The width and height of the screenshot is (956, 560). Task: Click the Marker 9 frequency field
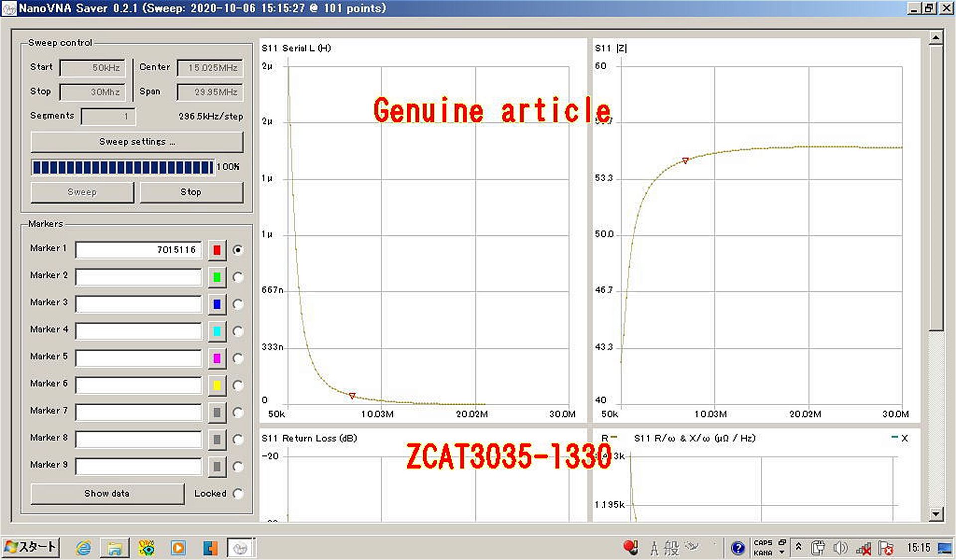[138, 466]
